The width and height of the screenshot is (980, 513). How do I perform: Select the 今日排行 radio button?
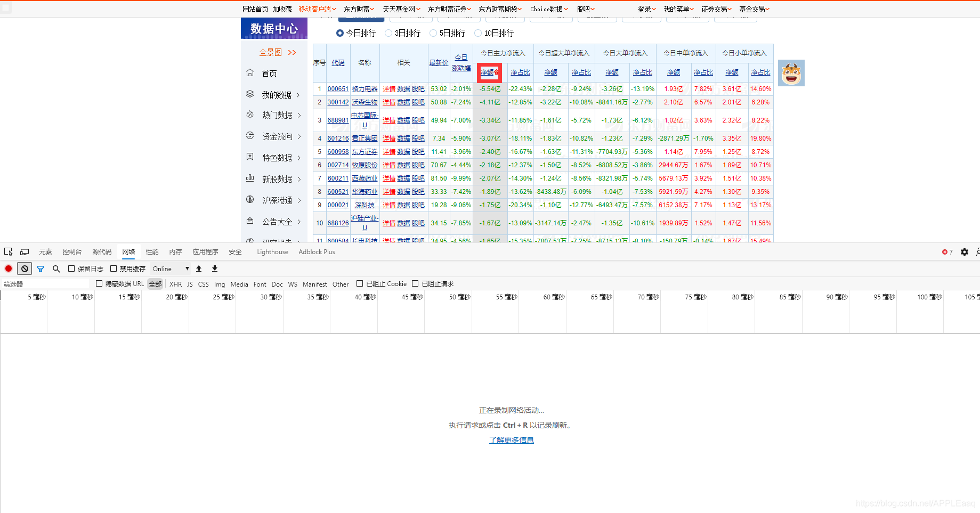tap(339, 33)
